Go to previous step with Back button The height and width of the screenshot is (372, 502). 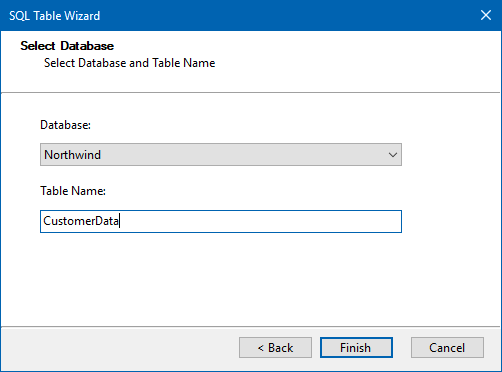275,348
